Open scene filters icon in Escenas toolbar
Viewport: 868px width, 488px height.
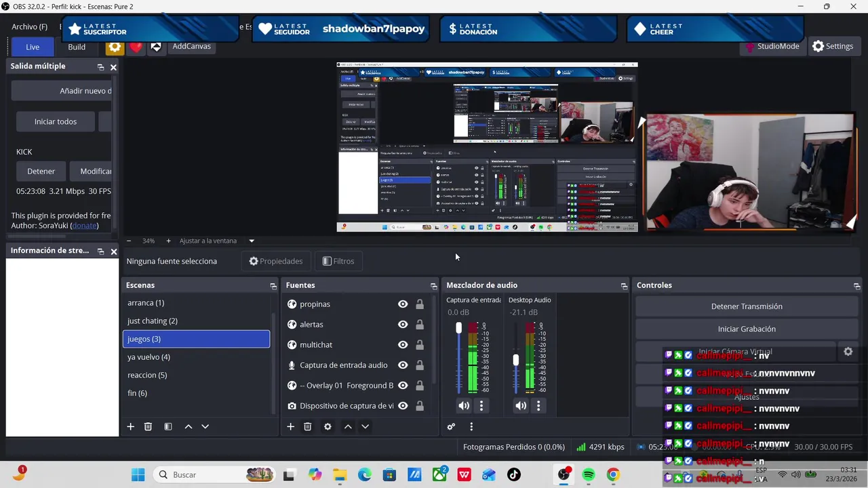point(168,426)
